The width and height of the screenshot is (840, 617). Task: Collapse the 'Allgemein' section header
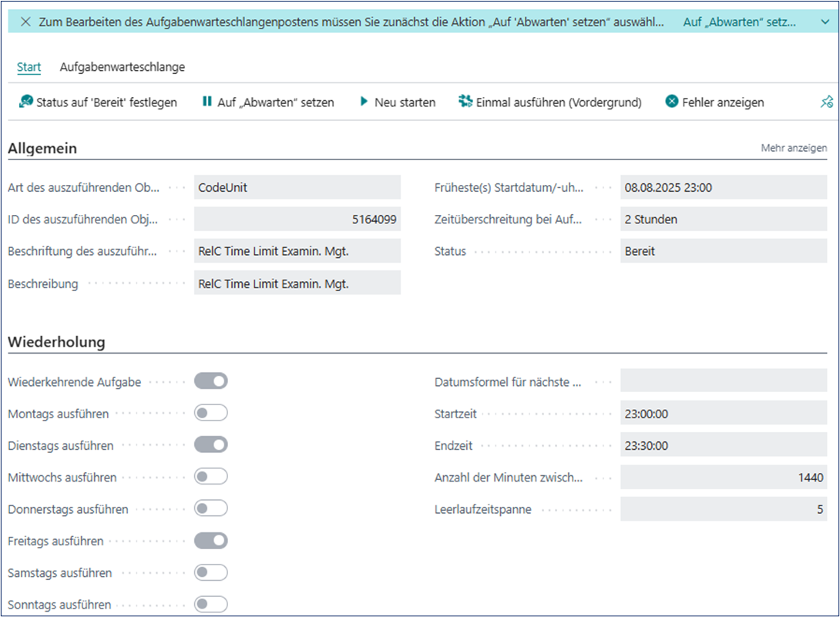click(42, 148)
